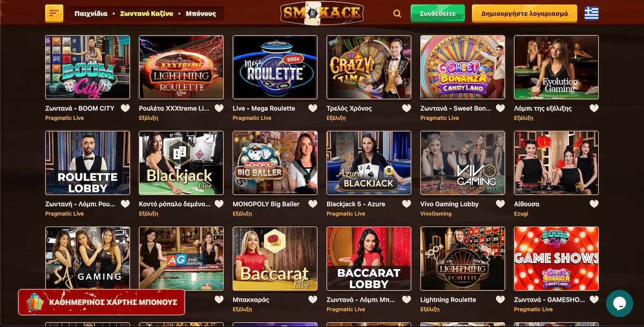
Task: Open the live chat bubble icon
Action: pos(619,303)
